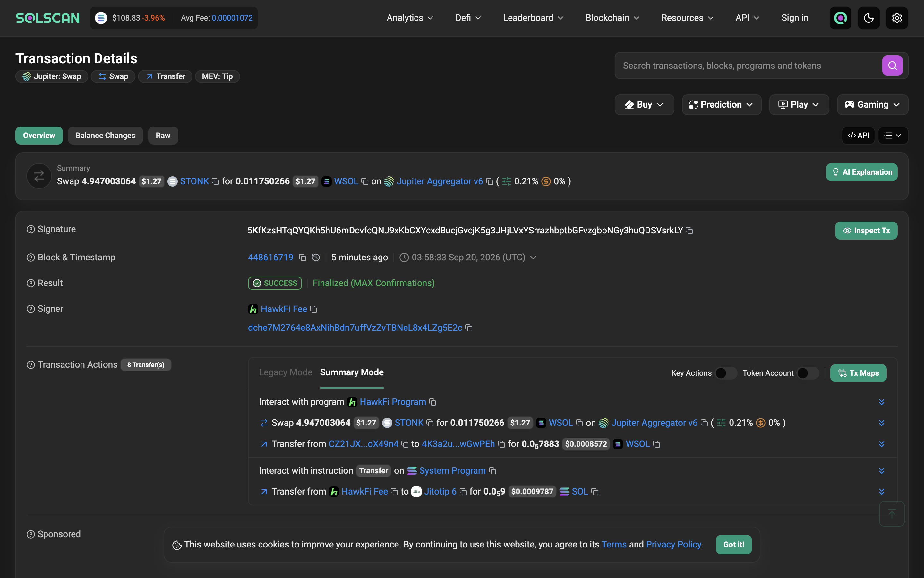This screenshot has height=578, width=924.
Task: Open the Defi dropdown menu
Action: click(x=468, y=18)
